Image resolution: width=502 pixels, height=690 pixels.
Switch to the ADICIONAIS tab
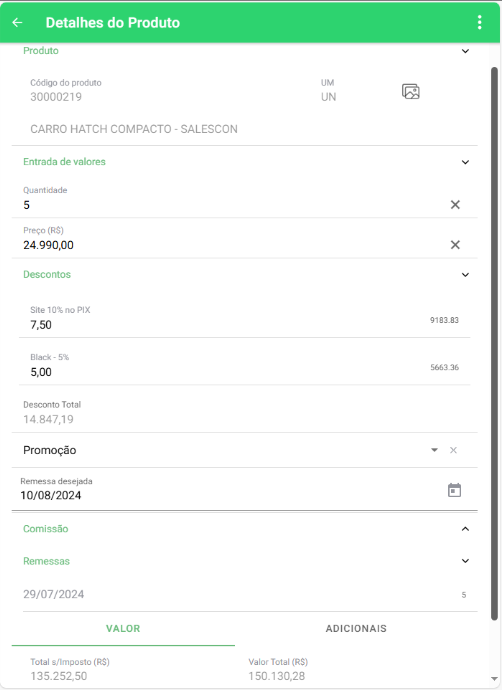click(356, 629)
